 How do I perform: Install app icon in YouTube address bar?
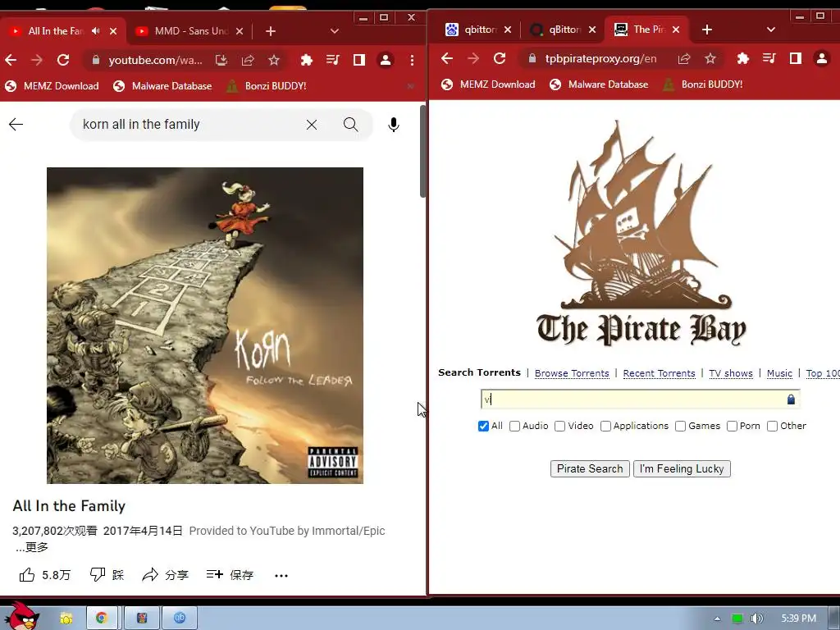point(221,60)
